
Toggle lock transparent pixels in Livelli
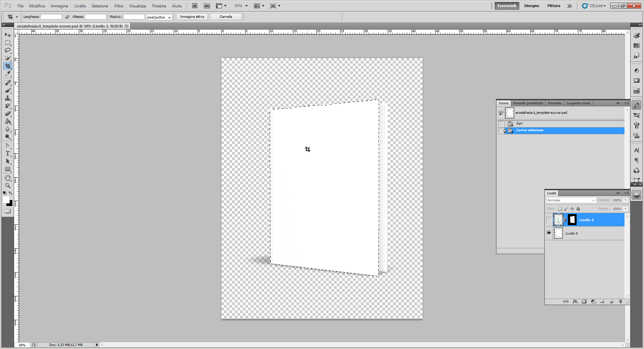[x=560, y=209]
